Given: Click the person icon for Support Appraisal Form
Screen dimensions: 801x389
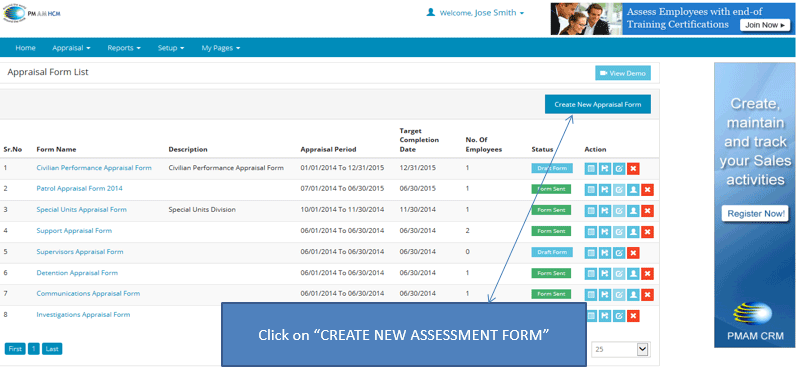Looking at the screenshot, I should (x=633, y=232).
